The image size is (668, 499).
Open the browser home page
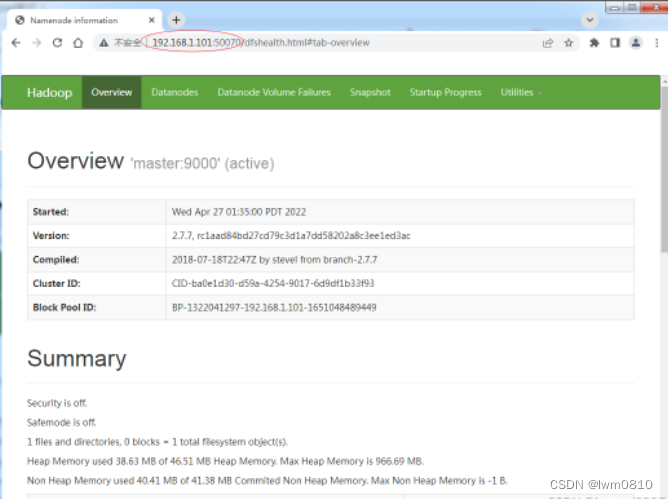pyautogui.click(x=78, y=43)
